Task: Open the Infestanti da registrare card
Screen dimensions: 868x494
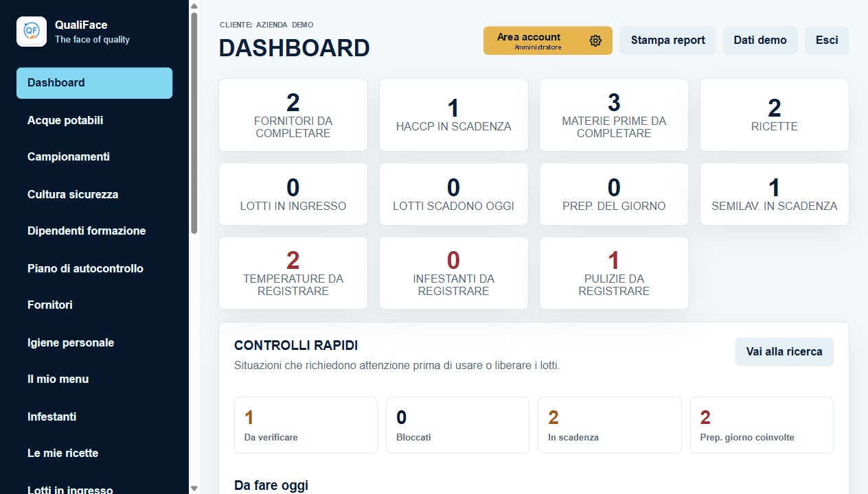Action: [454, 273]
